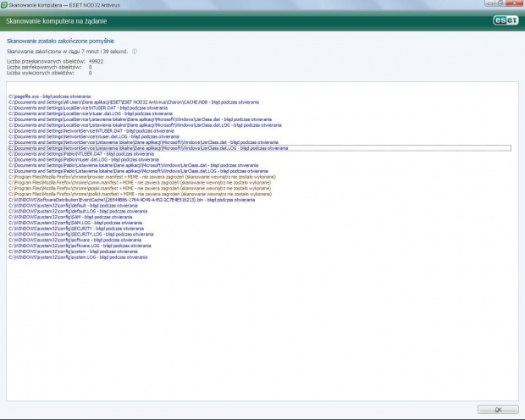The width and height of the screenshot is (525, 420).
Task: Click the ESET logo in header
Action: point(506,20)
